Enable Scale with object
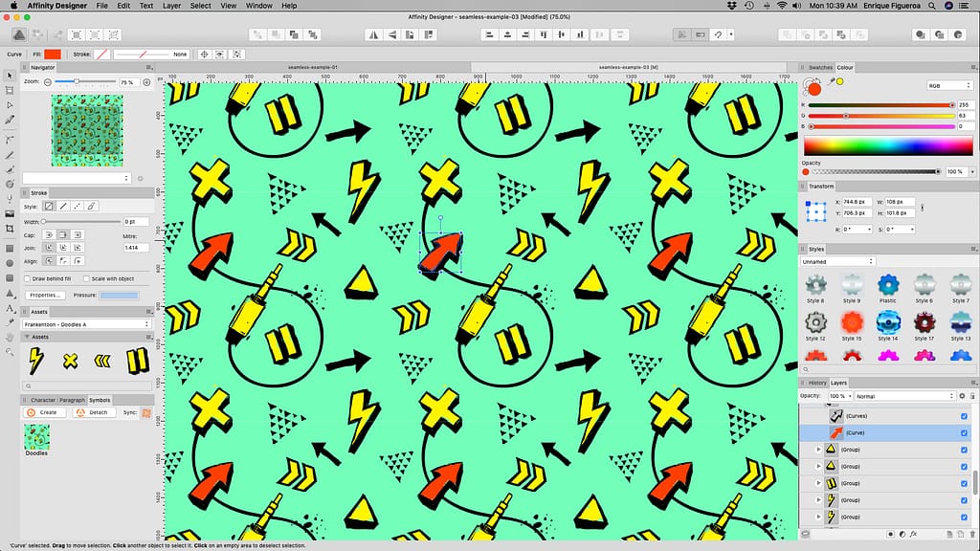 (87, 279)
